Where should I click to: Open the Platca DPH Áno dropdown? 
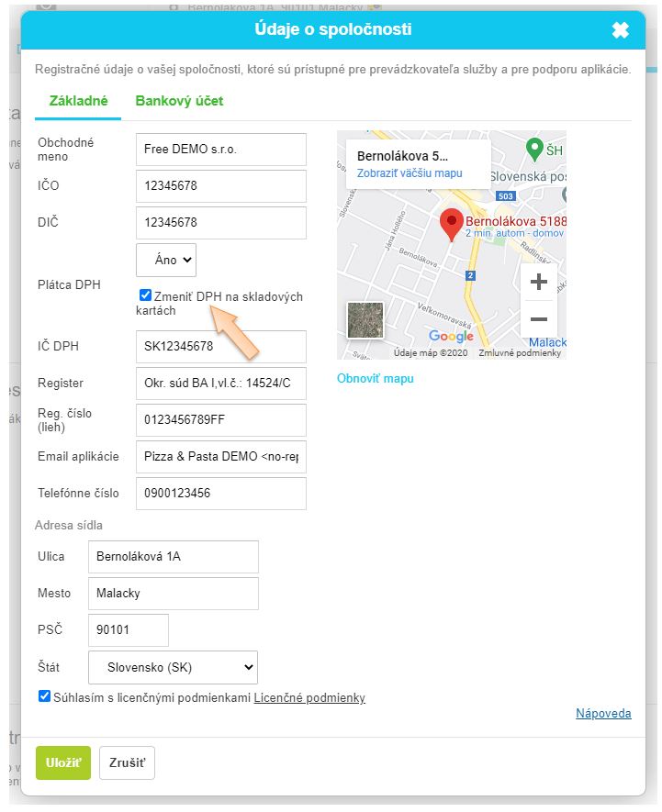coord(166,260)
